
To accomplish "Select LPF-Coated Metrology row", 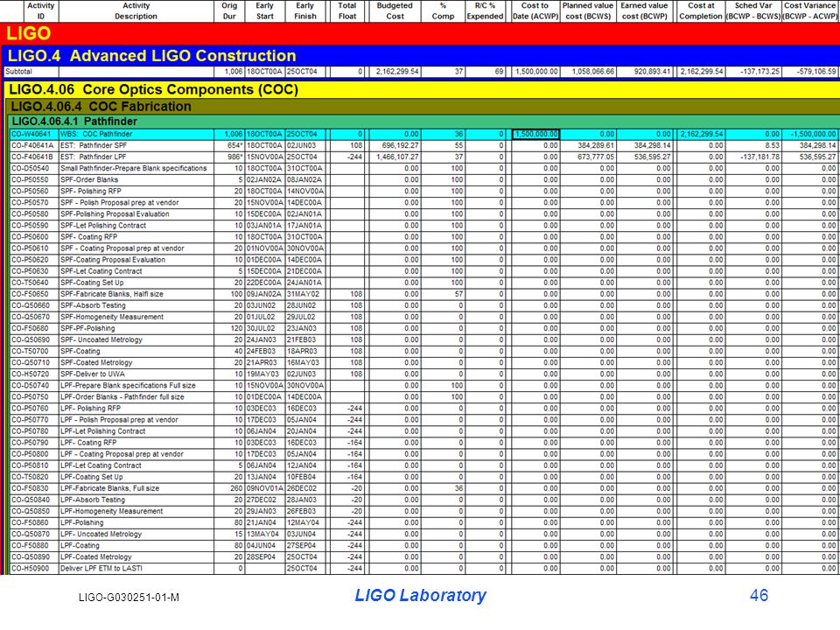I will click(425, 556).
